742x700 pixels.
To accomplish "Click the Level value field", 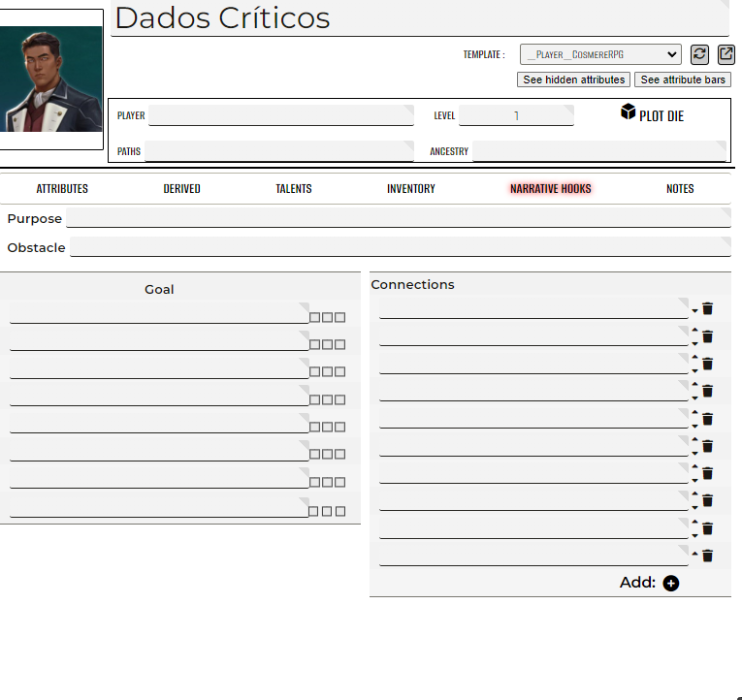I will 516,115.
